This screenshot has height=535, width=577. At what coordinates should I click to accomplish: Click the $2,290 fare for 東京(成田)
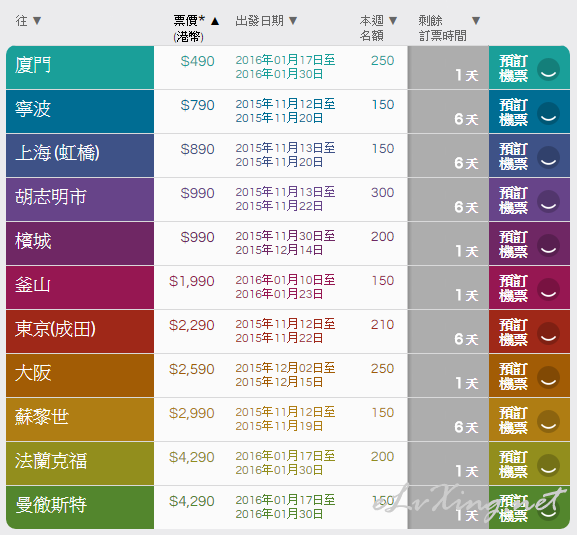click(191, 325)
